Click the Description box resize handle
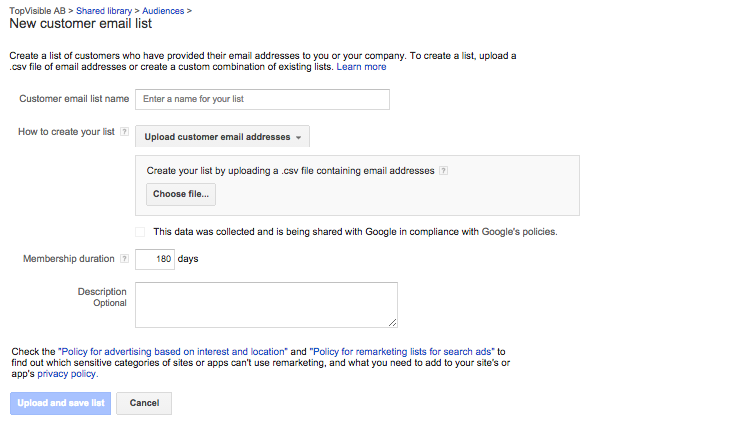Image resolution: width=739 pixels, height=435 pixels. [393, 322]
